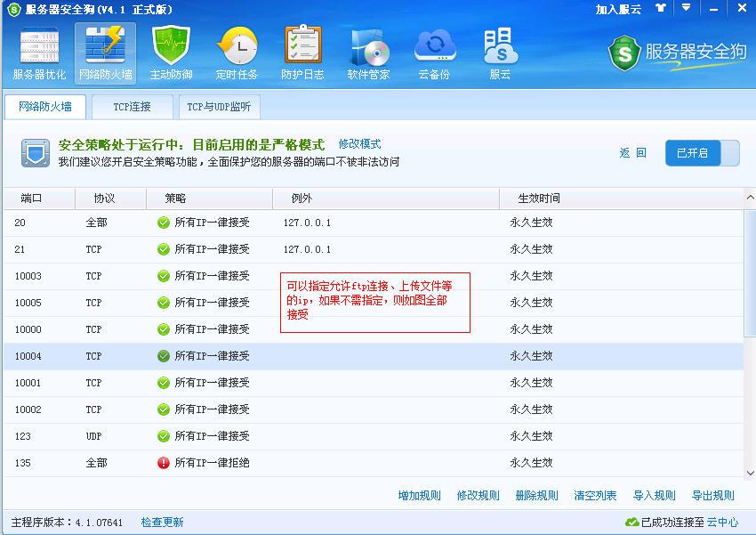Select the port 21 cell

(x=20, y=249)
